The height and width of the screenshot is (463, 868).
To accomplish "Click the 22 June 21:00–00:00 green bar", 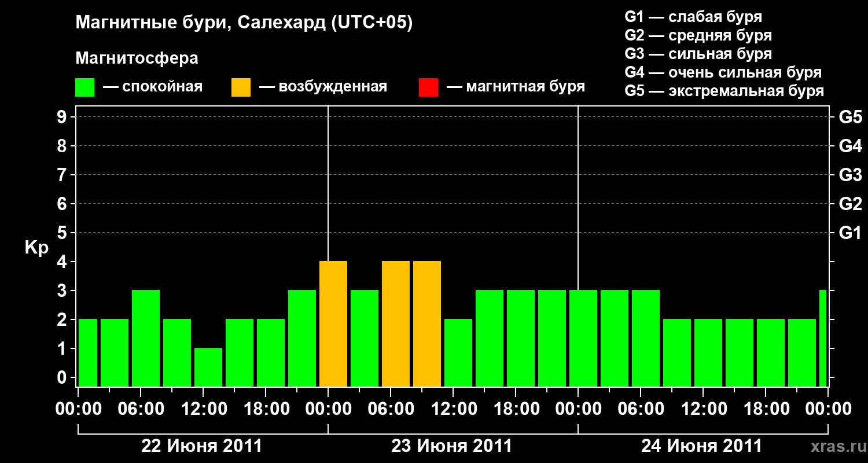I will [302, 338].
